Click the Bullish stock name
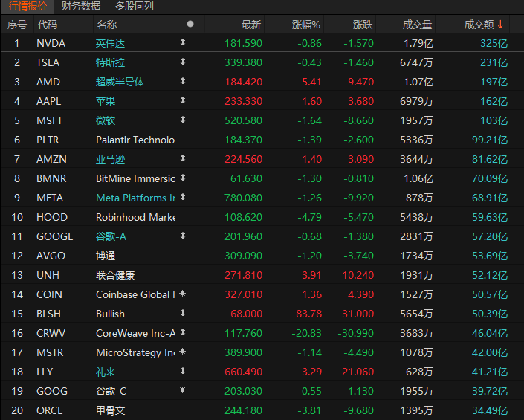 [x=110, y=314]
